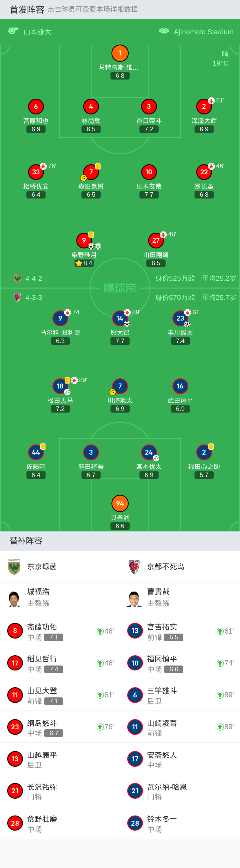Click the Ajinomoto Stadium icon
The height and width of the screenshot is (868, 240).
[164, 31]
